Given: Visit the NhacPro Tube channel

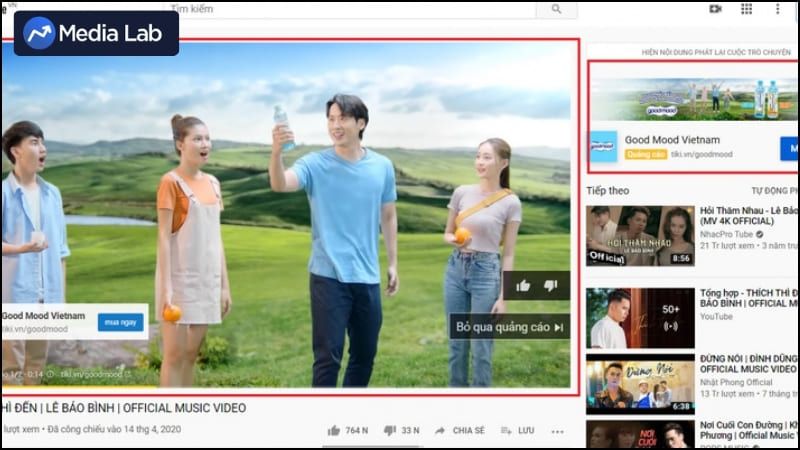Looking at the screenshot, I should pos(727,234).
